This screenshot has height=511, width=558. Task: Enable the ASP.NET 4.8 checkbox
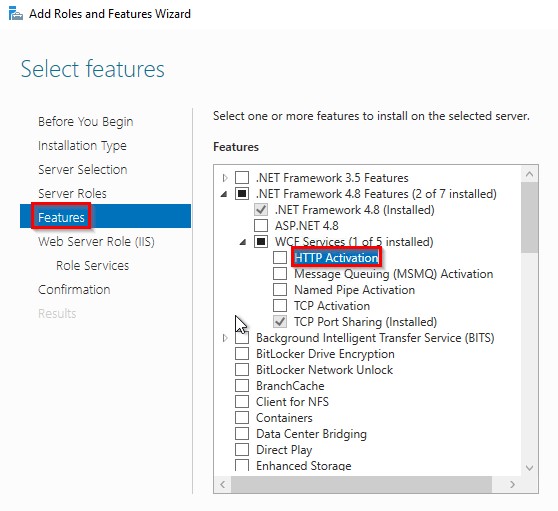(x=261, y=226)
